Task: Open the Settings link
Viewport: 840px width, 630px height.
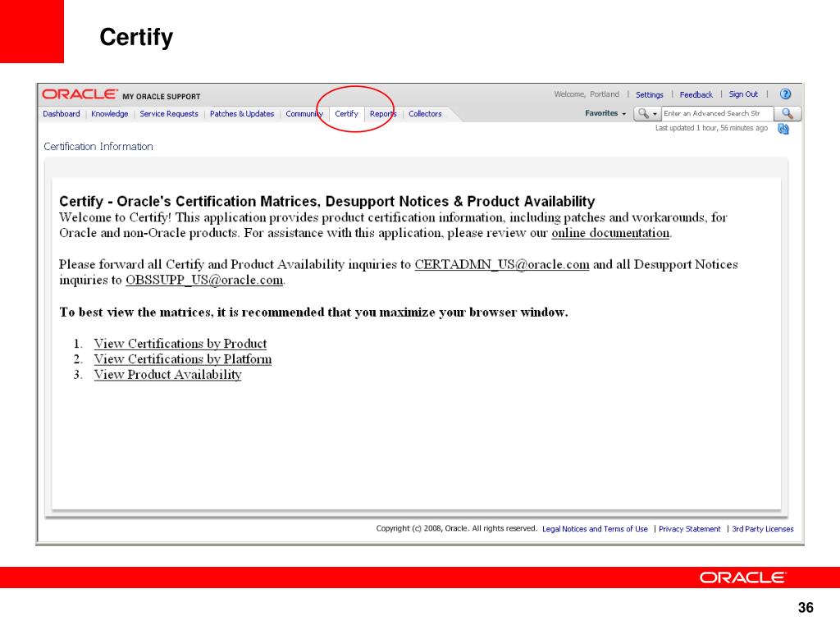Action: click(x=650, y=95)
